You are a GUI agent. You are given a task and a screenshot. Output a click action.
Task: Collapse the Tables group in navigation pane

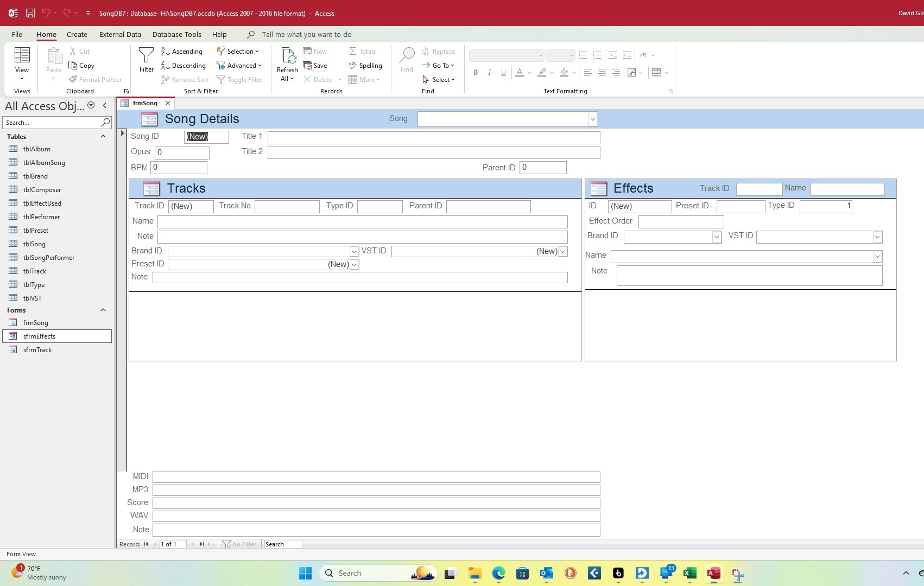[x=103, y=137]
